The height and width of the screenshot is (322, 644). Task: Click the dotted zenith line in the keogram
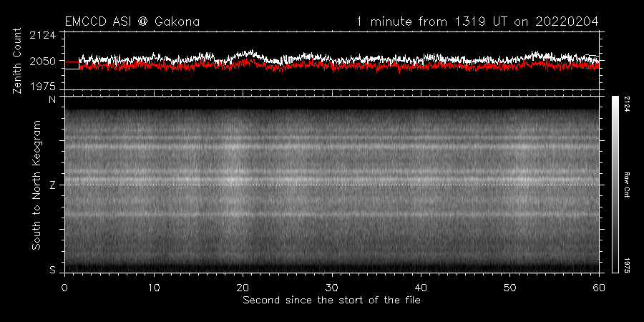[331, 185]
